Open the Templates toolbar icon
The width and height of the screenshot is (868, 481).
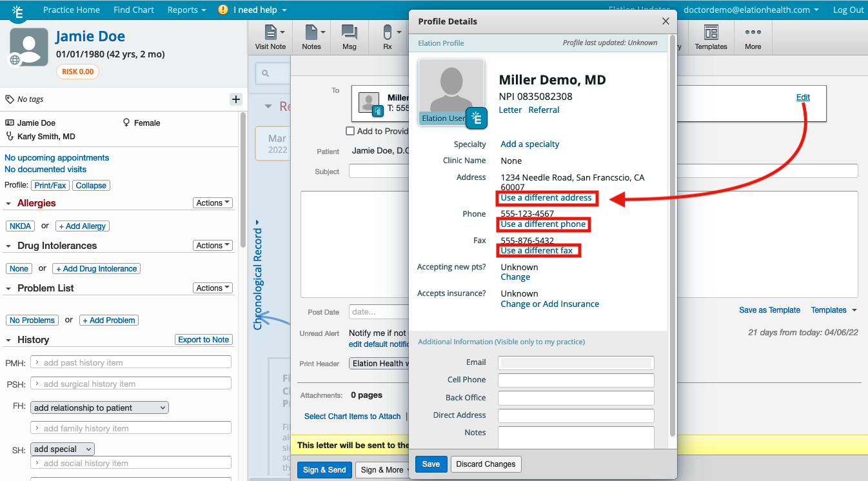pyautogui.click(x=711, y=37)
